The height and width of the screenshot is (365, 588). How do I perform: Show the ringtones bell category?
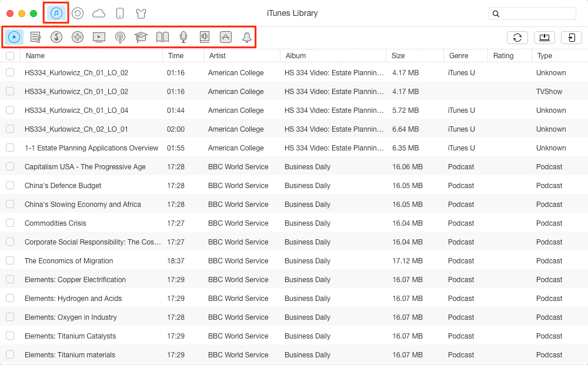[x=247, y=37]
